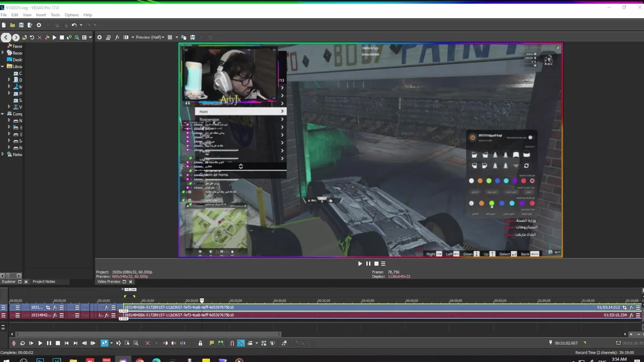Go back in the Explorer panel

click(6, 37)
